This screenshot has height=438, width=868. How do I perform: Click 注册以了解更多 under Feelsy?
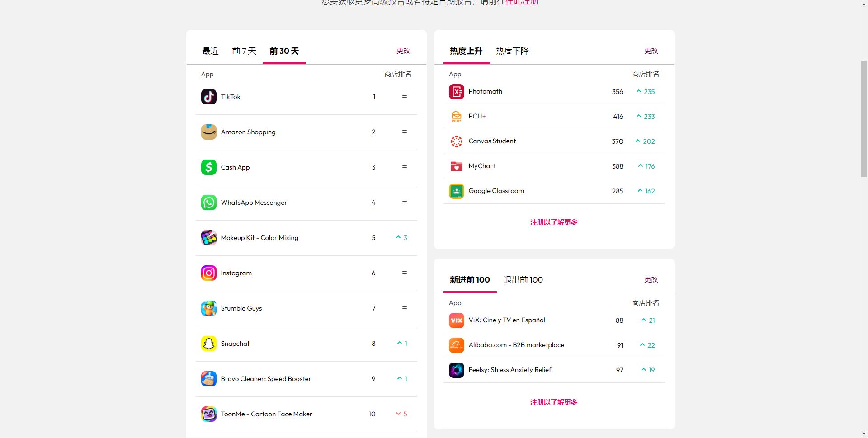pos(554,402)
